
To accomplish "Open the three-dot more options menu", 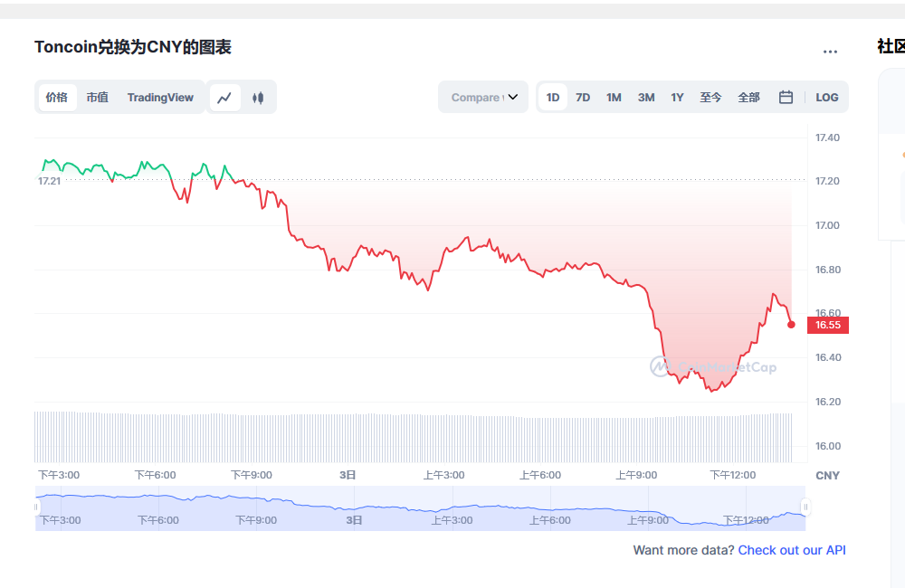I will click(830, 52).
